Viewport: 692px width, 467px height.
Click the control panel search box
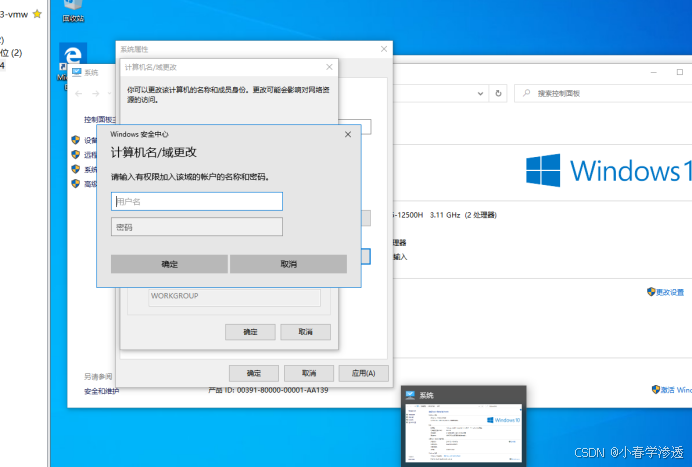pyautogui.click(x=603, y=94)
